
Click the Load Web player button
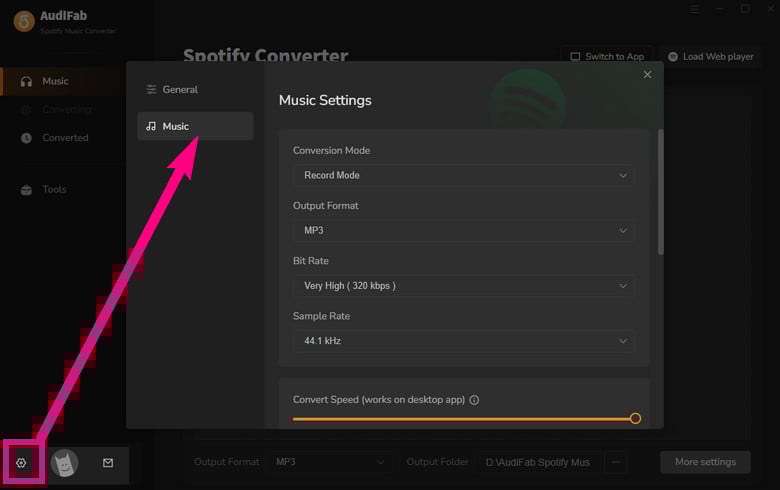point(710,57)
